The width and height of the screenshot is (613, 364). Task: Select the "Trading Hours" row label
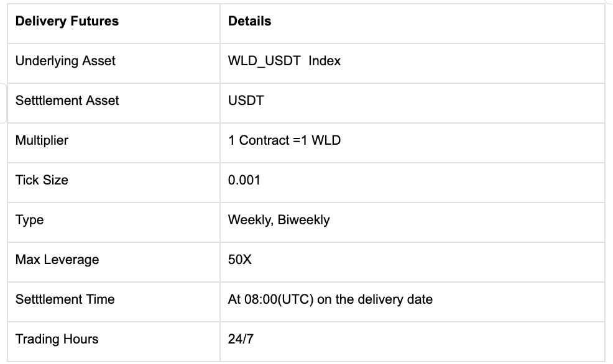[57, 339]
